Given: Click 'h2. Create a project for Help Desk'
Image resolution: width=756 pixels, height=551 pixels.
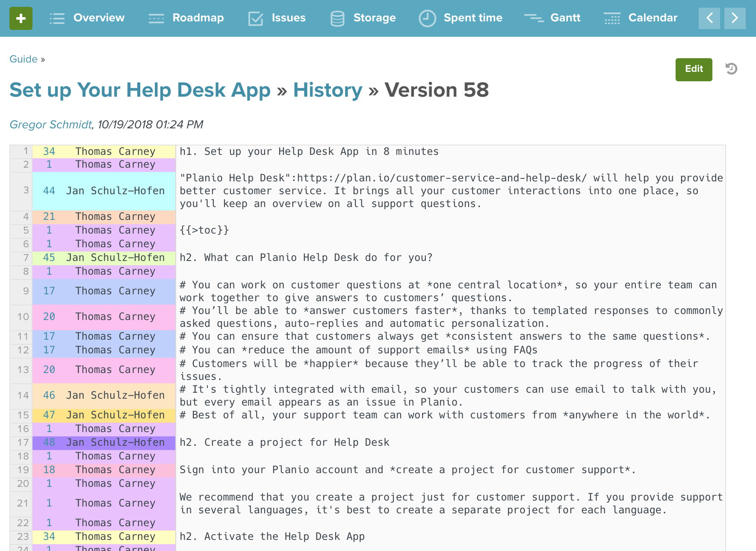Looking at the screenshot, I should pyautogui.click(x=284, y=442).
